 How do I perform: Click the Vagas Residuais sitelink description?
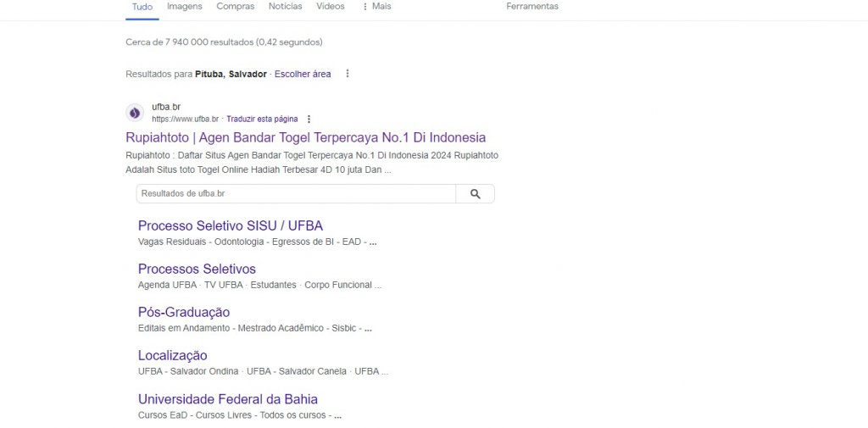(258, 242)
